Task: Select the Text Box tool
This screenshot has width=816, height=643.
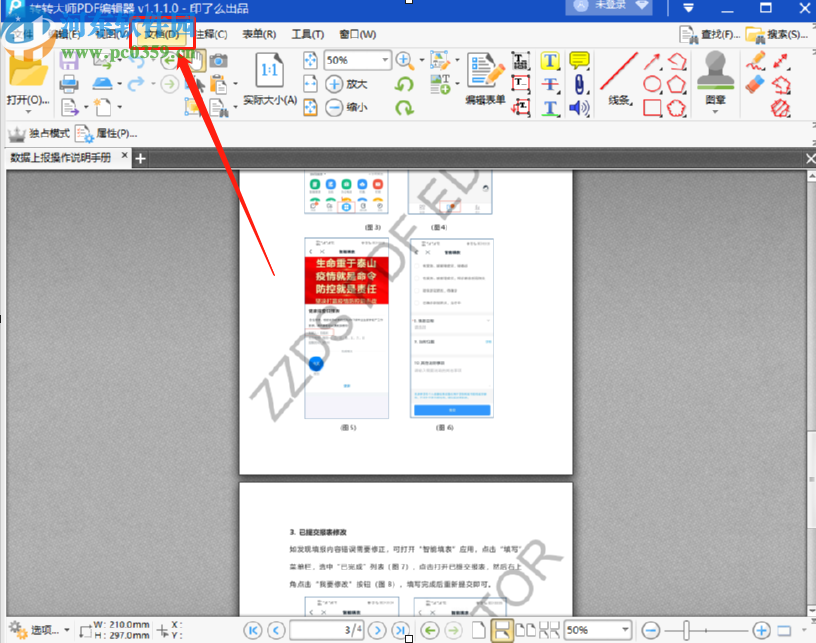Action: 520,84
